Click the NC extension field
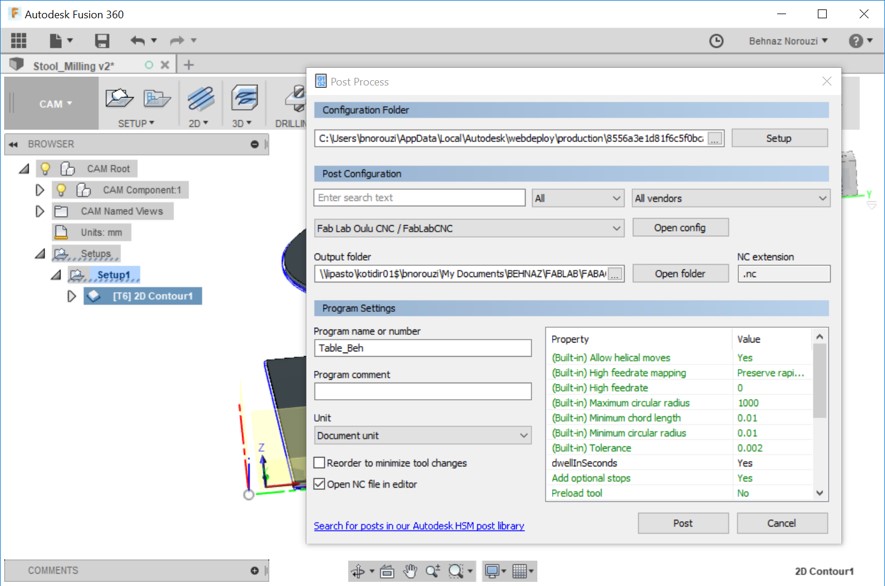Viewport: 885px width, 586px height. coord(783,274)
